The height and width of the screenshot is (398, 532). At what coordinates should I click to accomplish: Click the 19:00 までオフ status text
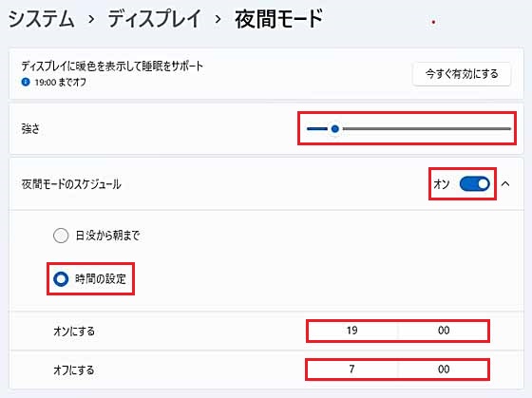[x=61, y=82]
